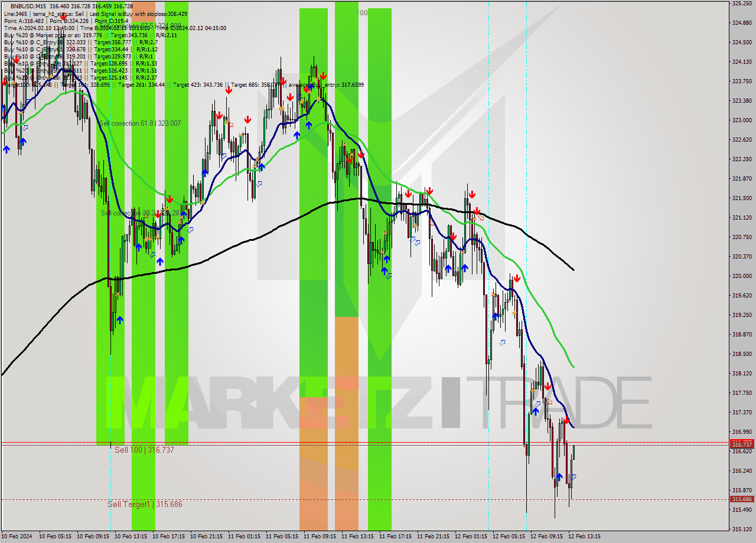Image resolution: width=756 pixels, height=543 pixels.
Task: Click 323.750 on the price axis
Action: tap(742, 81)
